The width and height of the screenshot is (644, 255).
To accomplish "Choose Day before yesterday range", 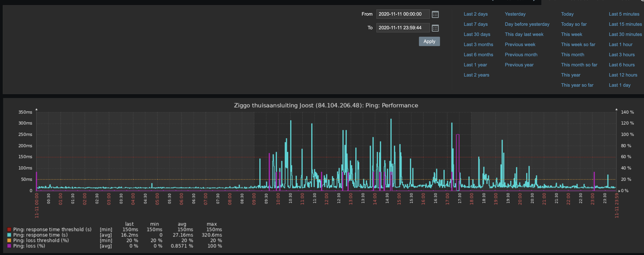I will point(527,24).
